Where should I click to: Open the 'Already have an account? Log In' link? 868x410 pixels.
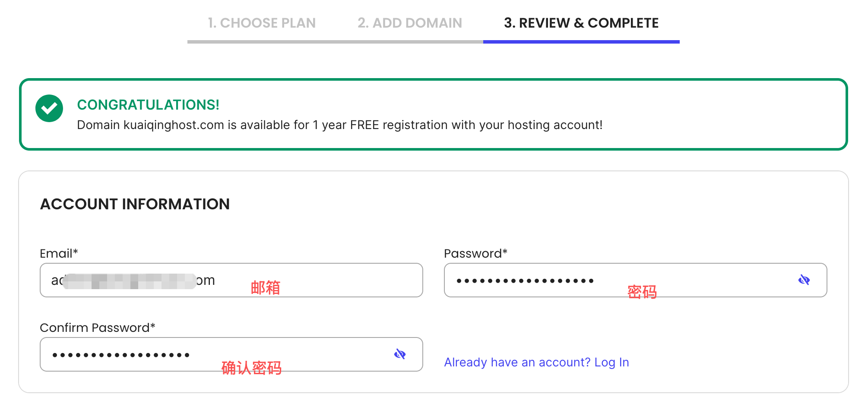click(x=536, y=362)
